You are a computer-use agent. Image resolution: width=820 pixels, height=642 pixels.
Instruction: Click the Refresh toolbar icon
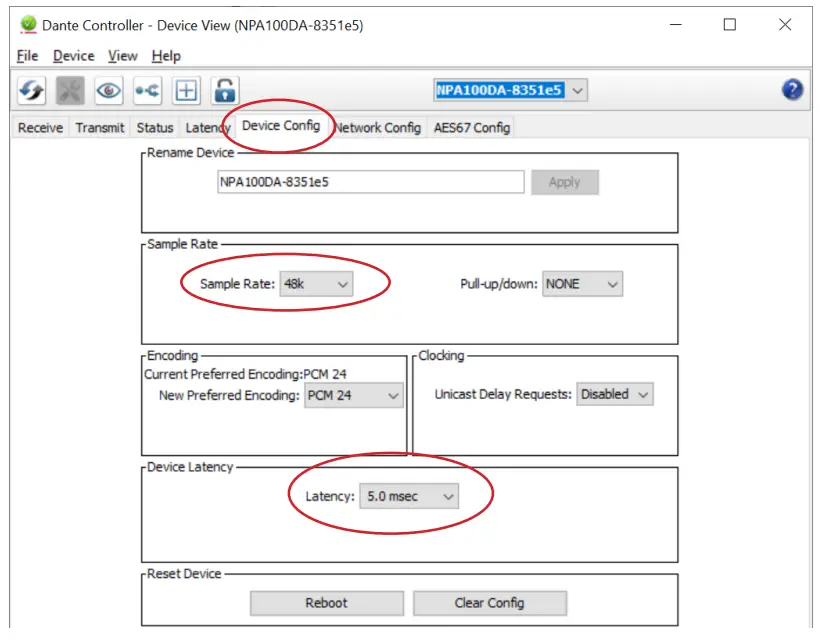pos(32,90)
